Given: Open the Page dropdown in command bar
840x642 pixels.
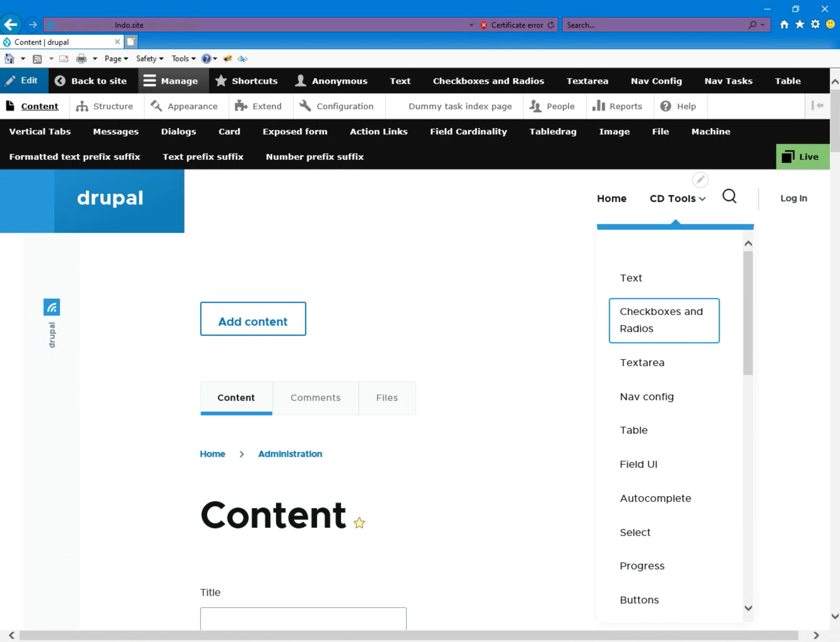Looking at the screenshot, I should pyautogui.click(x=116, y=59).
